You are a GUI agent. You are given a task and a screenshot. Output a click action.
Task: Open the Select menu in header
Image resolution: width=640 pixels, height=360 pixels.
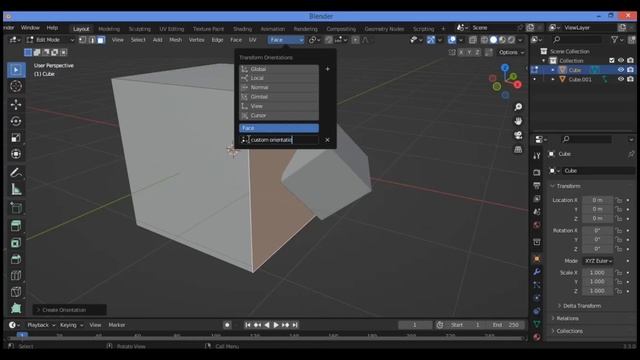pyautogui.click(x=138, y=40)
